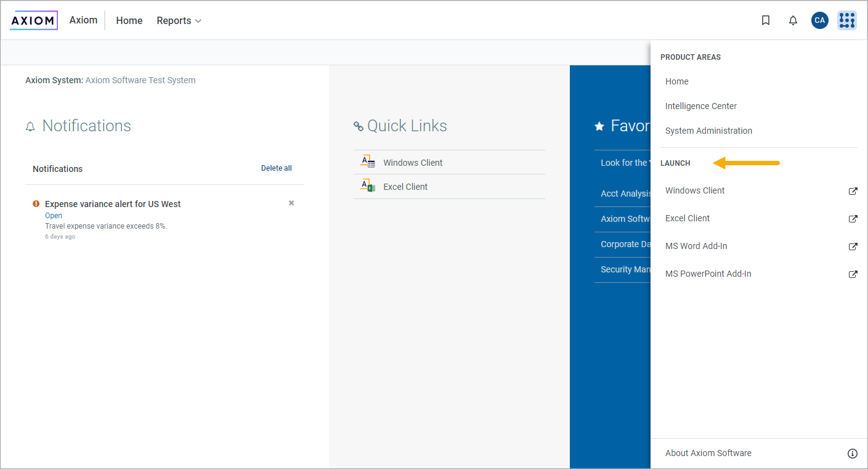Open the bookmarks icon in the header

pyautogui.click(x=766, y=20)
